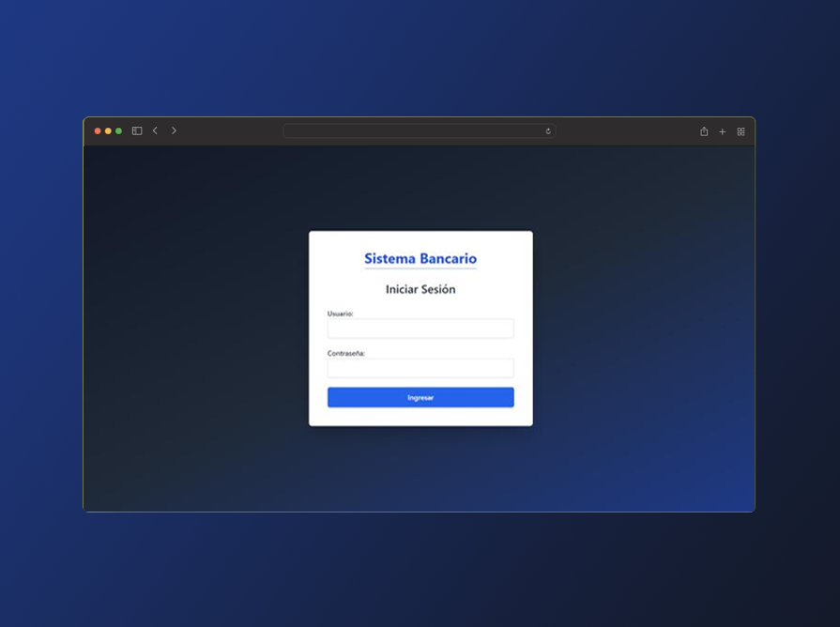This screenshot has height=627, width=840.
Task: Click the Sistema Bancario title
Action: 420,259
